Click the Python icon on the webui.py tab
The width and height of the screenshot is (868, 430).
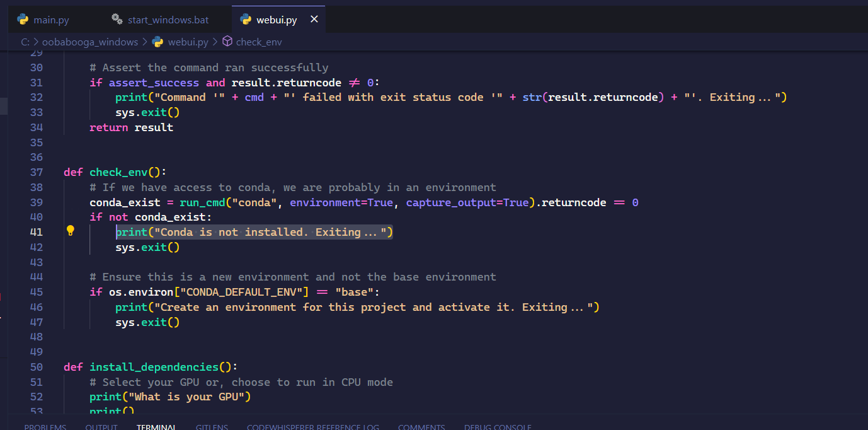[x=245, y=20]
